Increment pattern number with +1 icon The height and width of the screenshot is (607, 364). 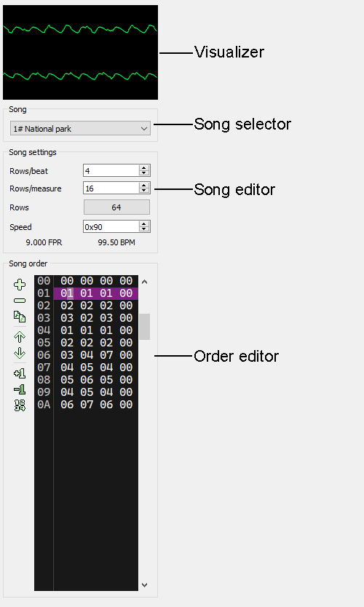20,373
